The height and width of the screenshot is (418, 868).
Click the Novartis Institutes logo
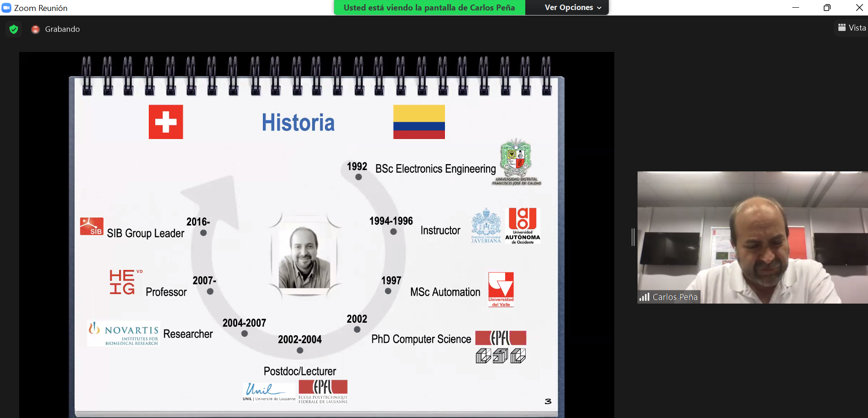(124, 334)
